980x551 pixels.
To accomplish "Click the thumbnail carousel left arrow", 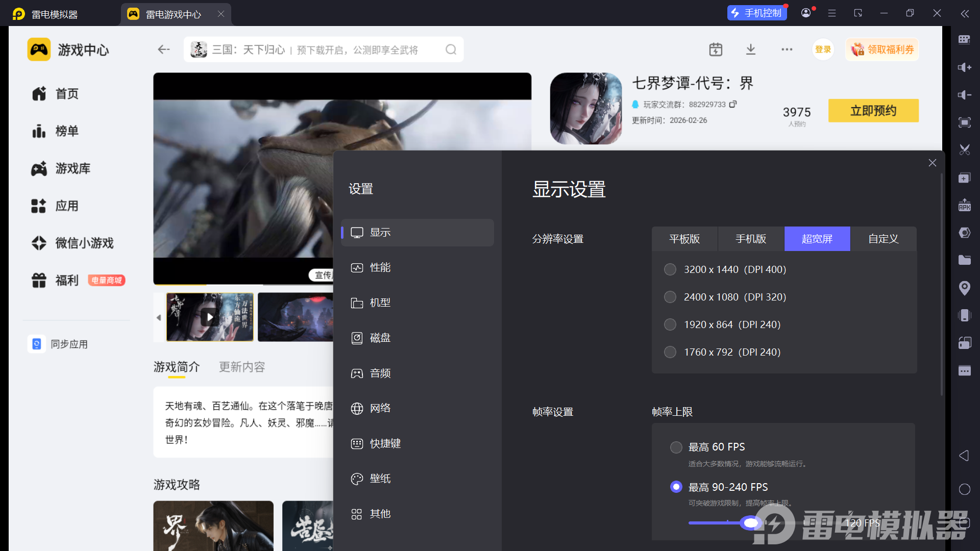I will pyautogui.click(x=159, y=317).
